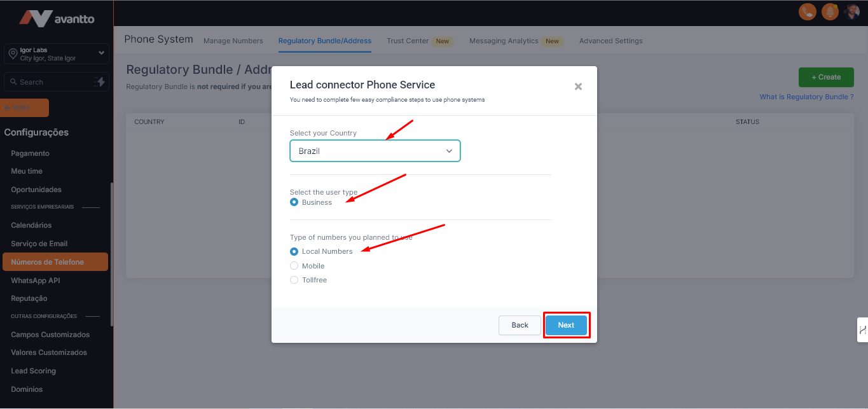
Task: Open the Select your Country dropdown
Action: (375, 151)
